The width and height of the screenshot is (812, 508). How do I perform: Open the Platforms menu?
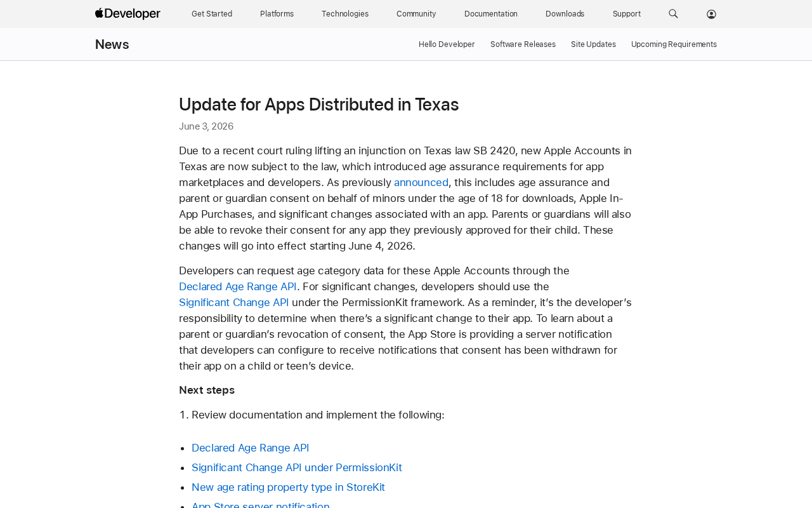[277, 14]
